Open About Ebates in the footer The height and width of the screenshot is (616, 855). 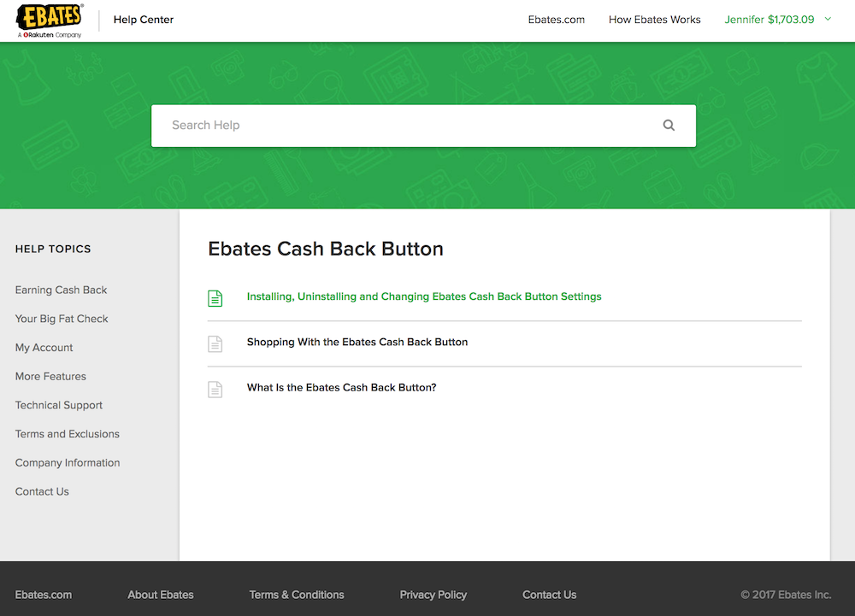point(161,595)
